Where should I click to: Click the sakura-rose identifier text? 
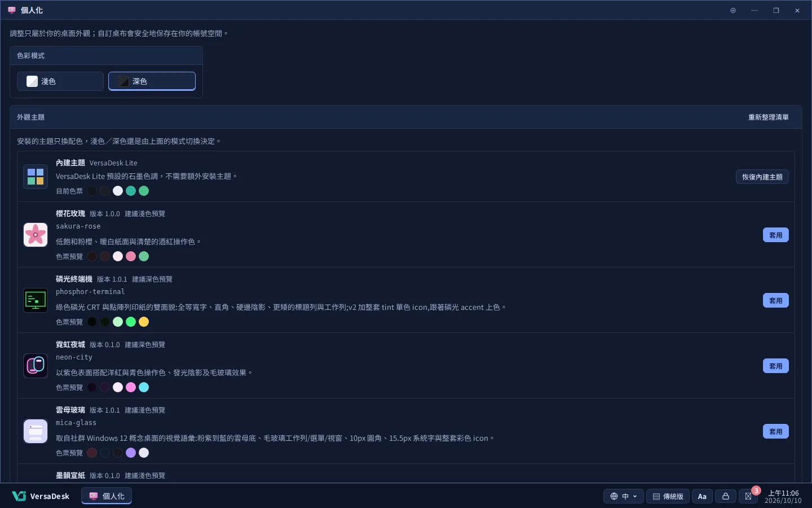pos(78,226)
